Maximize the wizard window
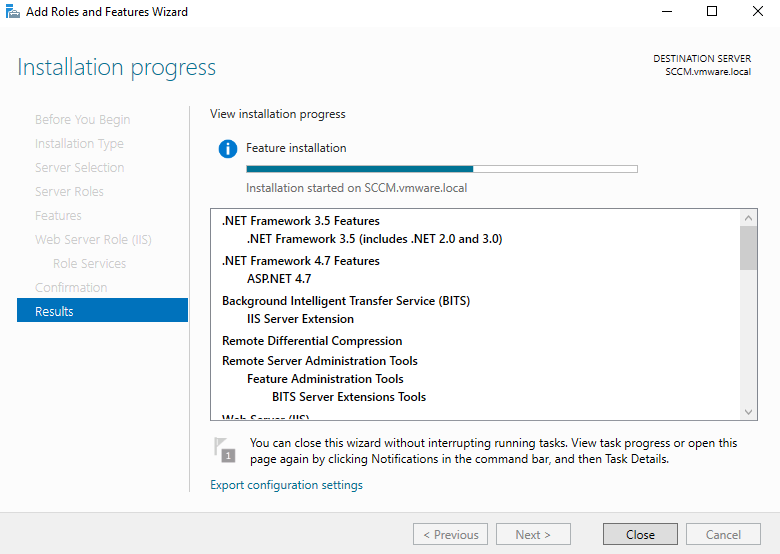Viewport: 780px width, 554px height. point(712,12)
